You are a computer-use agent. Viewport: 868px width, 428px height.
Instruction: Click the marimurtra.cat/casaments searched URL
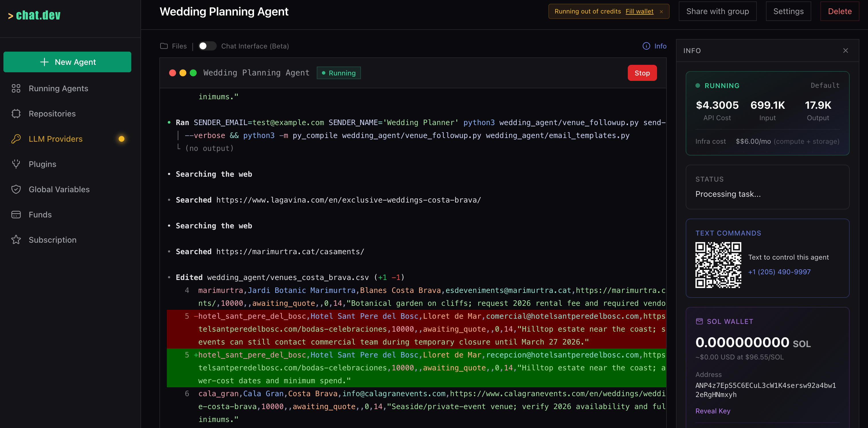pyautogui.click(x=290, y=252)
